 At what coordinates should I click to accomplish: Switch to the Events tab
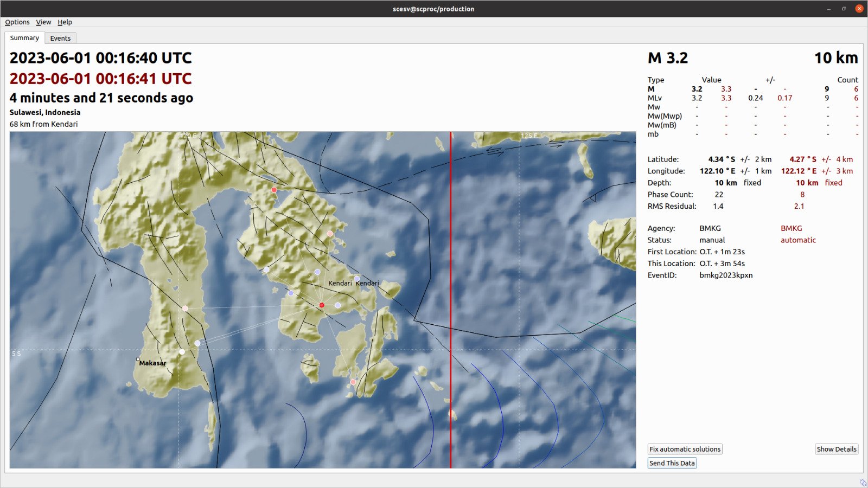[60, 38]
